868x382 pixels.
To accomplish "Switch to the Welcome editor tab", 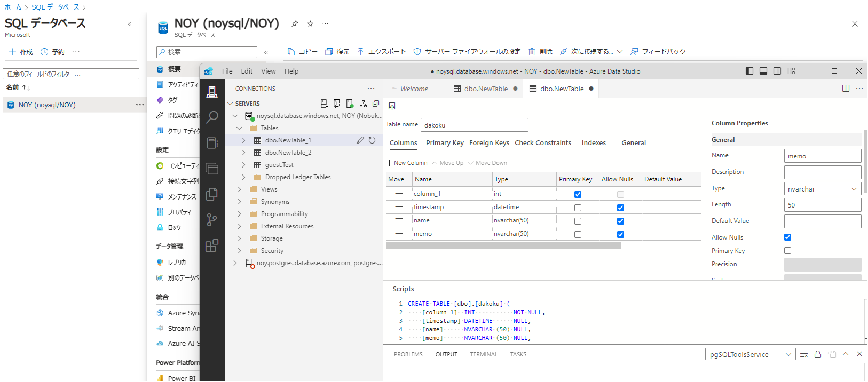I will click(414, 89).
